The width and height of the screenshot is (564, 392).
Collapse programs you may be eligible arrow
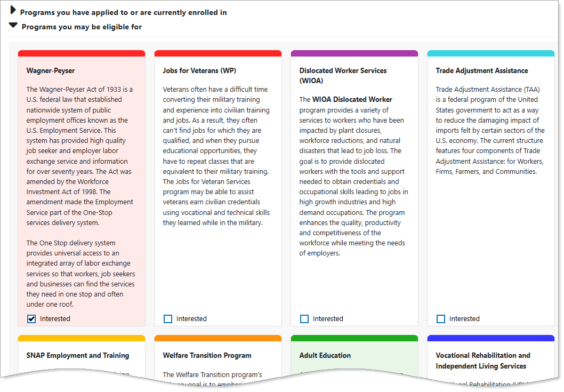pyautogui.click(x=13, y=25)
